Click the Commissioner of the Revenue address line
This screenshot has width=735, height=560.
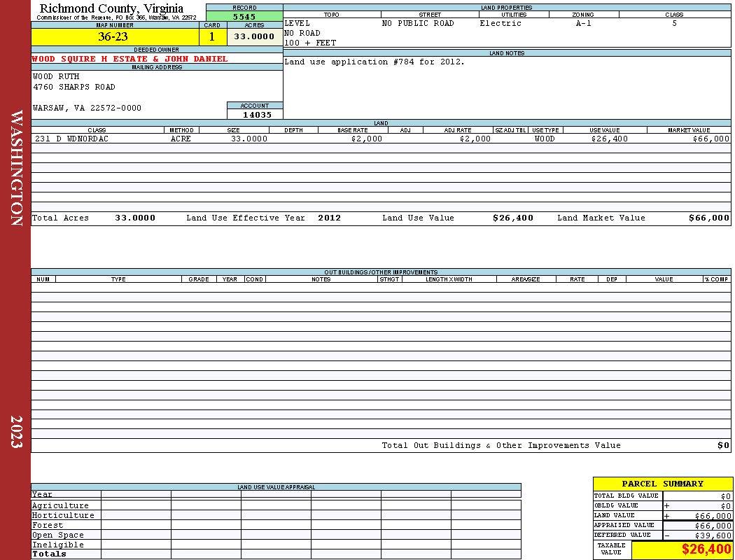pos(116,17)
